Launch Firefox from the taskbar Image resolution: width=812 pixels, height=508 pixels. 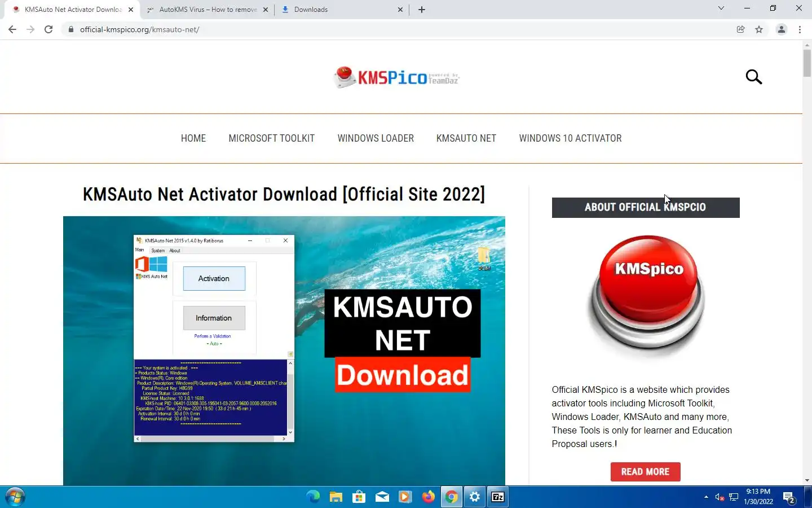pyautogui.click(x=429, y=497)
